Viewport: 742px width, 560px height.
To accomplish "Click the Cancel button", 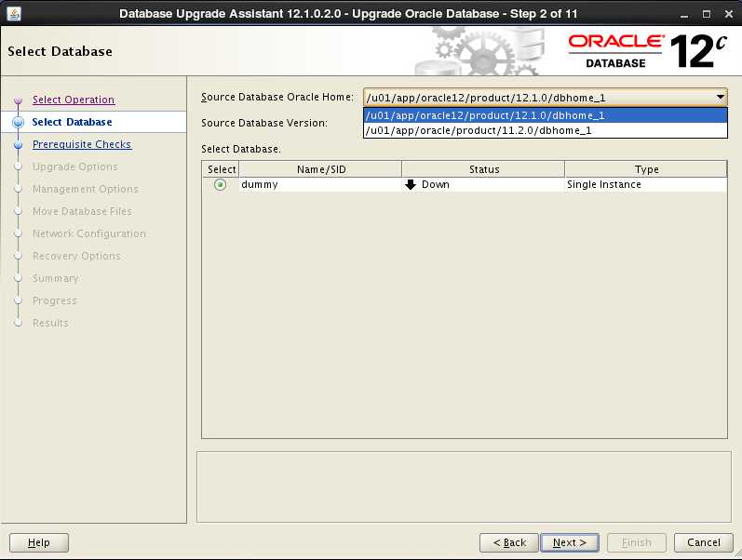I will pos(703,542).
